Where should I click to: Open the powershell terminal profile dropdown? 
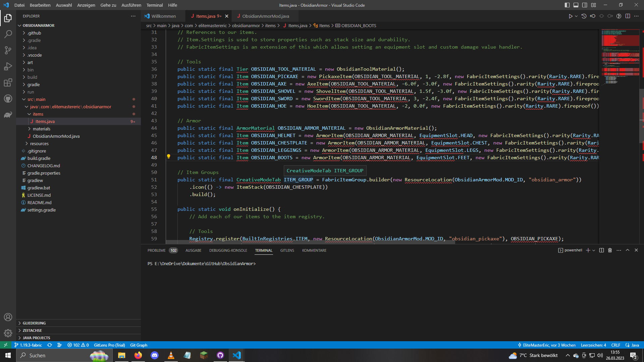click(594, 250)
